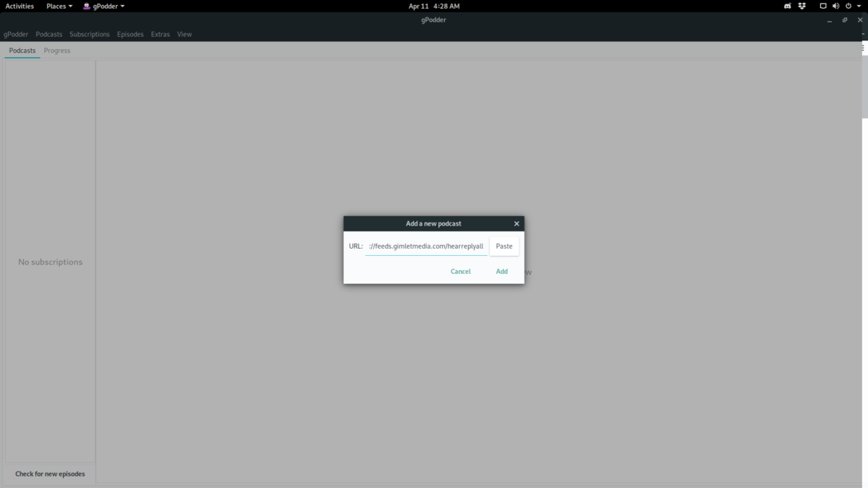Expand the Places dropdown in top bar
Viewport: 868px width, 488px height.
click(59, 6)
